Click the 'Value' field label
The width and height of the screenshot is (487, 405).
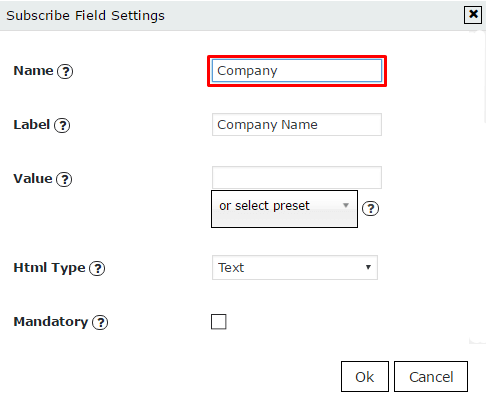click(33, 179)
